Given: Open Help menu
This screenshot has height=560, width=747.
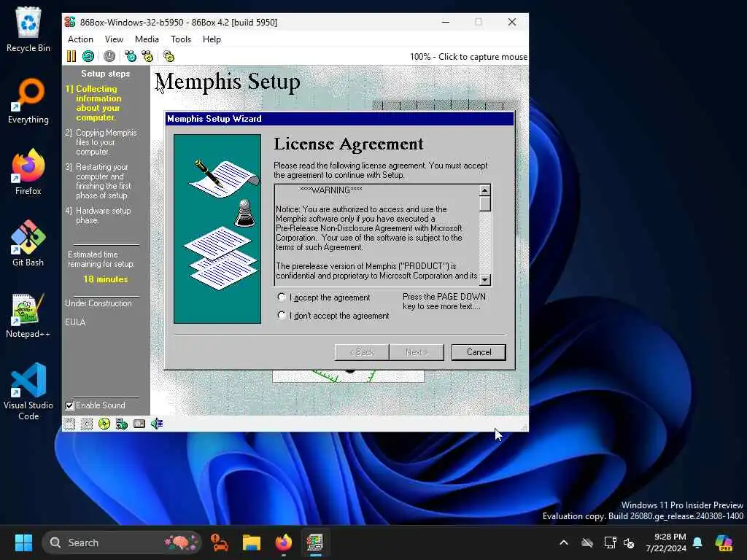Looking at the screenshot, I should [212, 39].
